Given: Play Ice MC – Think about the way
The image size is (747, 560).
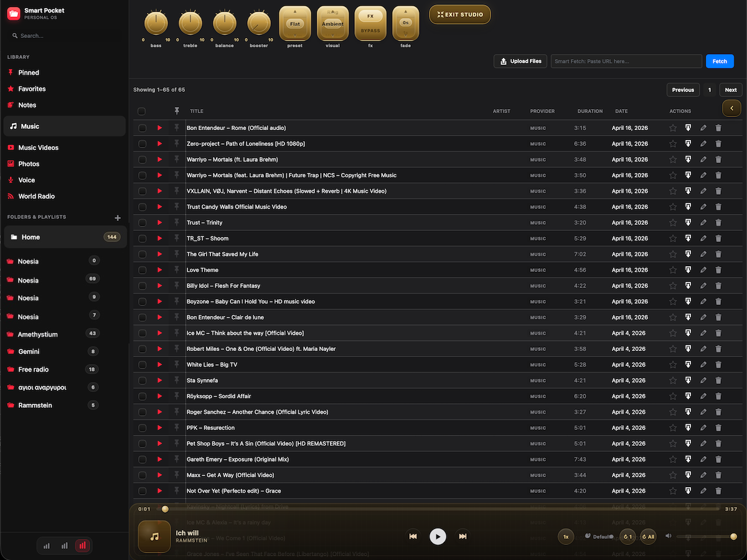Looking at the screenshot, I should pyautogui.click(x=160, y=333).
